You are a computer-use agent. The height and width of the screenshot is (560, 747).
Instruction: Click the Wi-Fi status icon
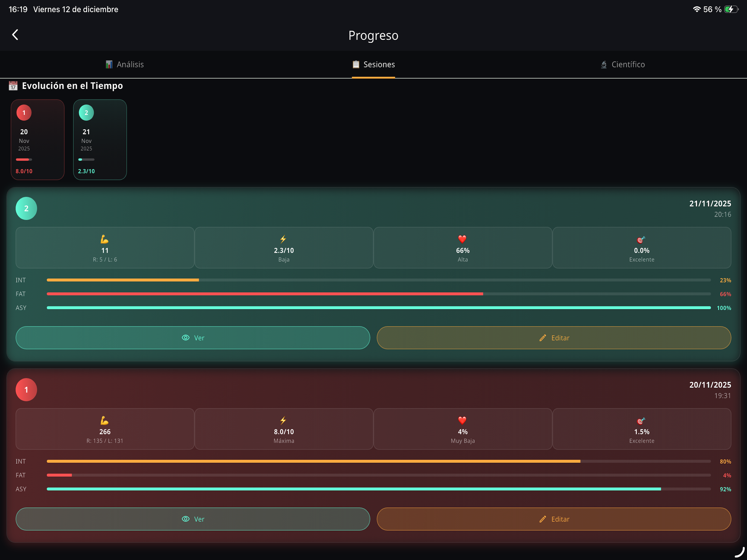click(697, 9)
